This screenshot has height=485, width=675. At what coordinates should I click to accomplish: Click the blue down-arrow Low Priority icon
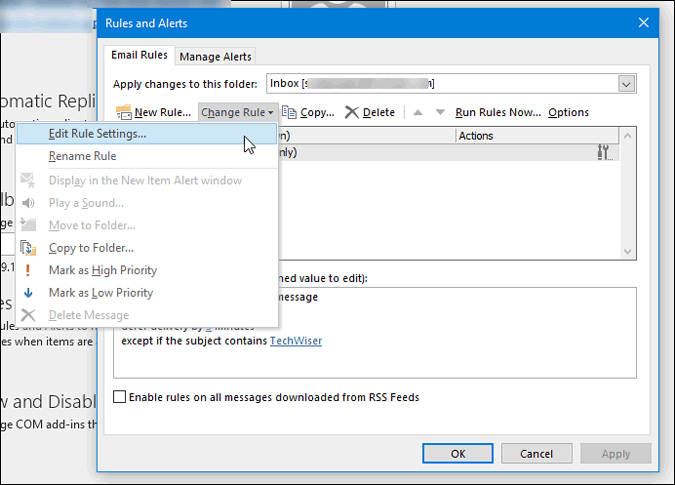pyautogui.click(x=28, y=293)
